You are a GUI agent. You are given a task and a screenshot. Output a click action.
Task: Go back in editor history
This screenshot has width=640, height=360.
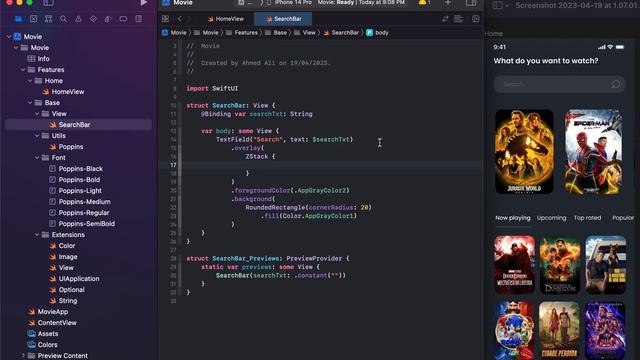pyautogui.click(x=179, y=19)
